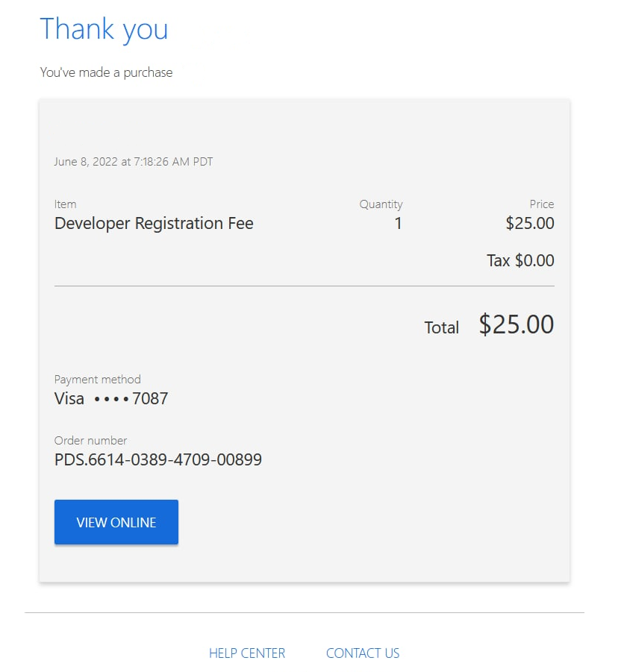Click the divider line above the Total
Image resolution: width=624 pixels, height=672 pixels.
pos(305,286)
